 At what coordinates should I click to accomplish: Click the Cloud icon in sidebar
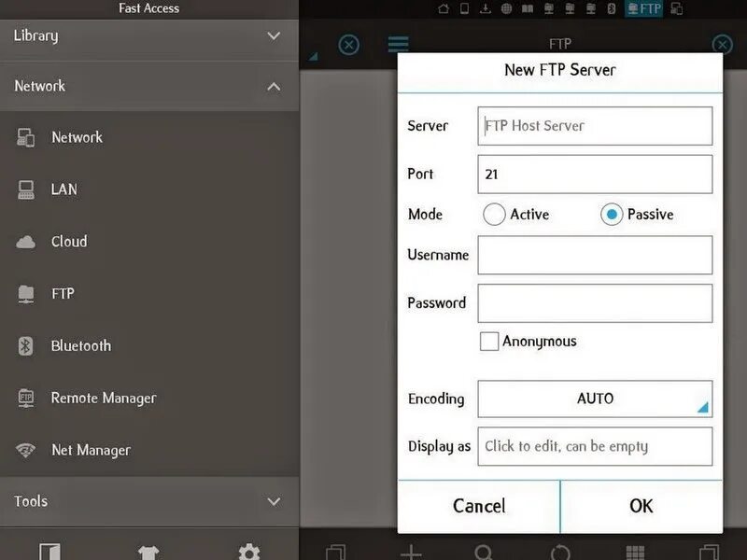(26, 242)
